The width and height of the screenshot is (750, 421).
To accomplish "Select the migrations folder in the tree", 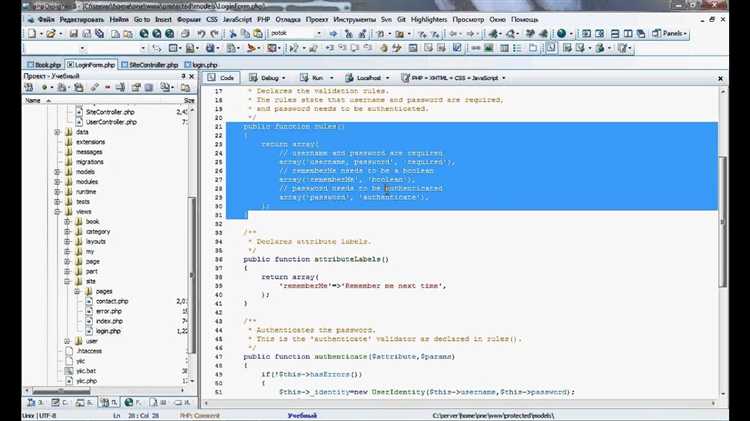I will pyautogui.click(x=89, y=162).
